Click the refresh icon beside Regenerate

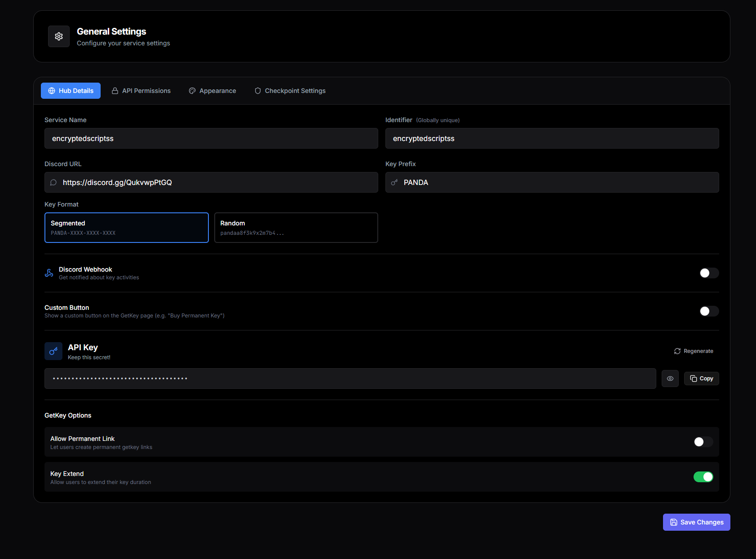[x=677, y=351]
